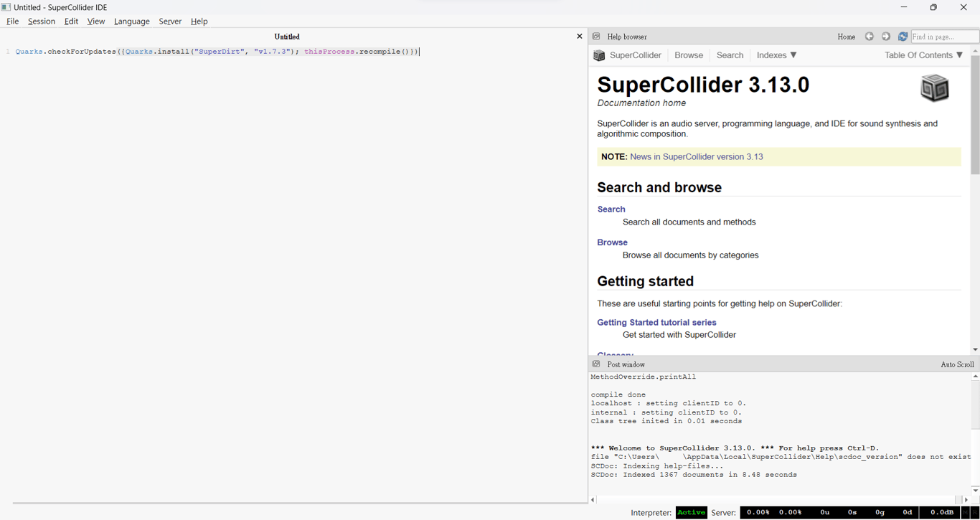Restore down the SuperCollider IDE window

[x=933, y=7]
